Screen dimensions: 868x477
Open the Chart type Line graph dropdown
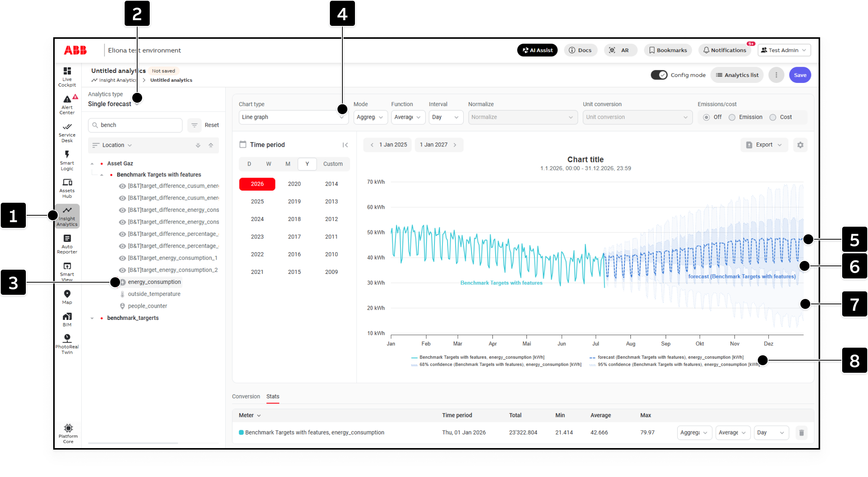[x=293, y=117]
